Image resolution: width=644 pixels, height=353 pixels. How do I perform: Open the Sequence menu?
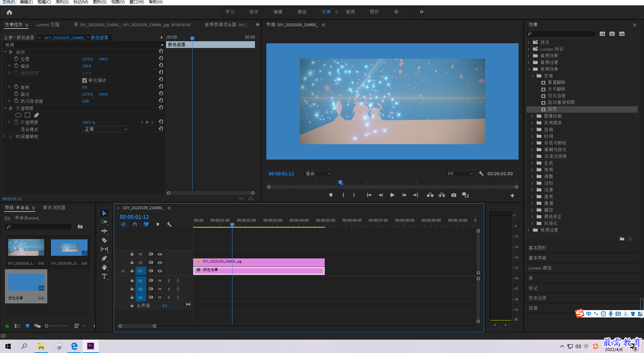pos(62,2)
